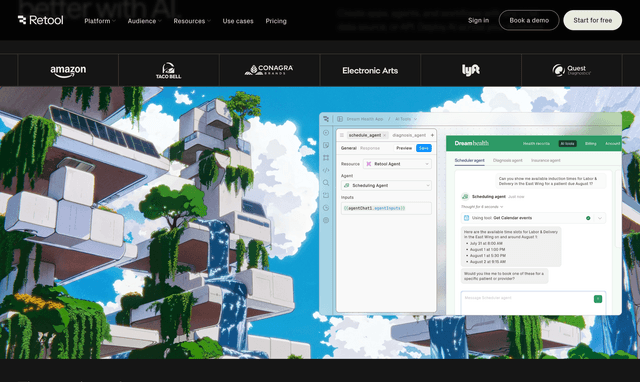This screenshot has height=382, width=640.
Task: Click the Taco Bell customer logo
Action: 169,70
